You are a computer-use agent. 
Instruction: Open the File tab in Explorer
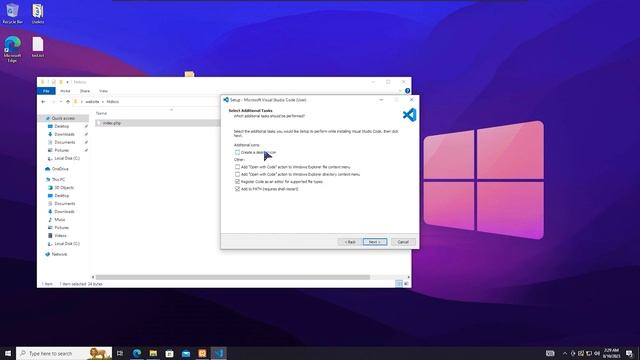tap(46, 91)
